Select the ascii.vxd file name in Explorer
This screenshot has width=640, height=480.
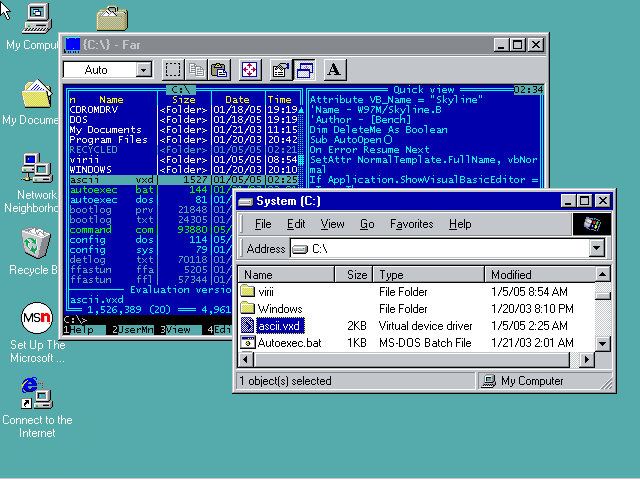point(280,326)
